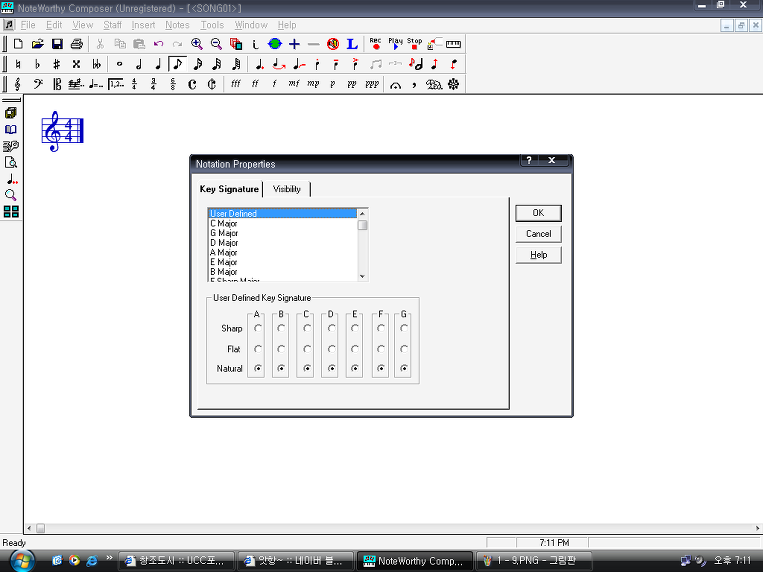763x572 pixels.
Task: Insert mezzo-forte mf dynamic
Action: (293, 84)
